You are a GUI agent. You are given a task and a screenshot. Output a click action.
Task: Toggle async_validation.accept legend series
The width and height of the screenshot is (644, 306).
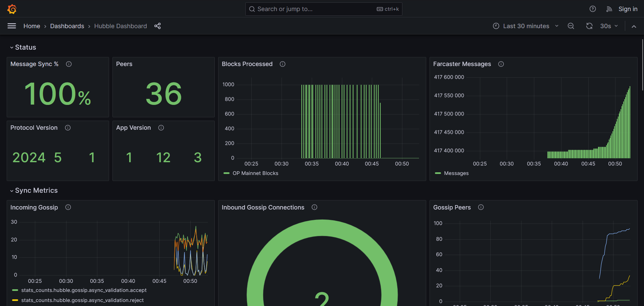(x=84, y=290)
